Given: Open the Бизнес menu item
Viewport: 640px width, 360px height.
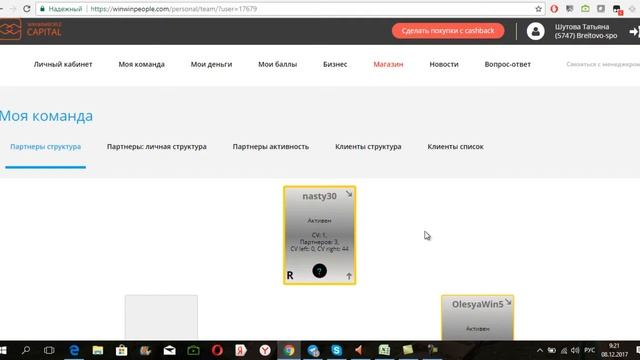Looking at the screenshot, I should click(x=335, y=64).
